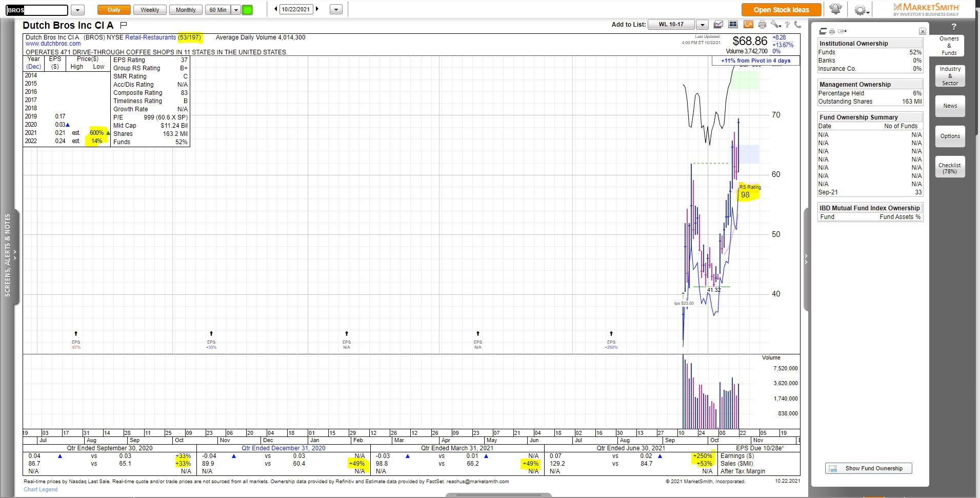Click the $68.86 current price
980x498 pixels.
[750, 41]
